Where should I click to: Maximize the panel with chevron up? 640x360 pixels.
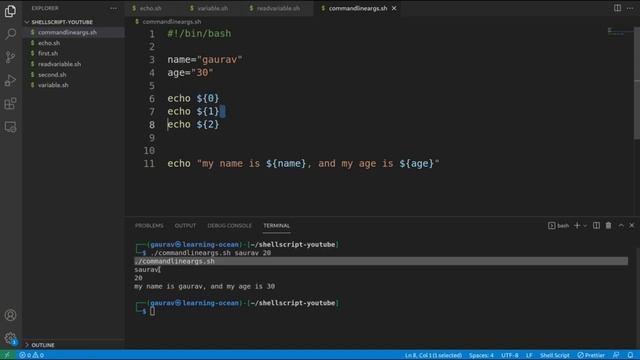pyautogui.click(x=621, y=225)
